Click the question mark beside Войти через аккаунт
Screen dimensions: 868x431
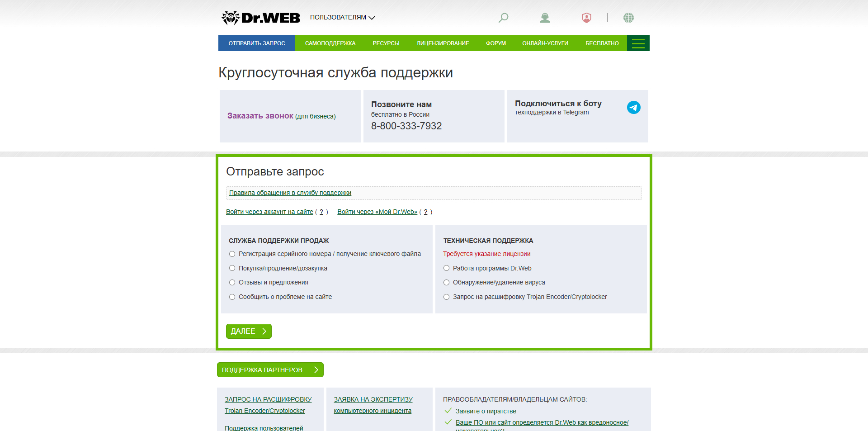click(x=321, y=211)
